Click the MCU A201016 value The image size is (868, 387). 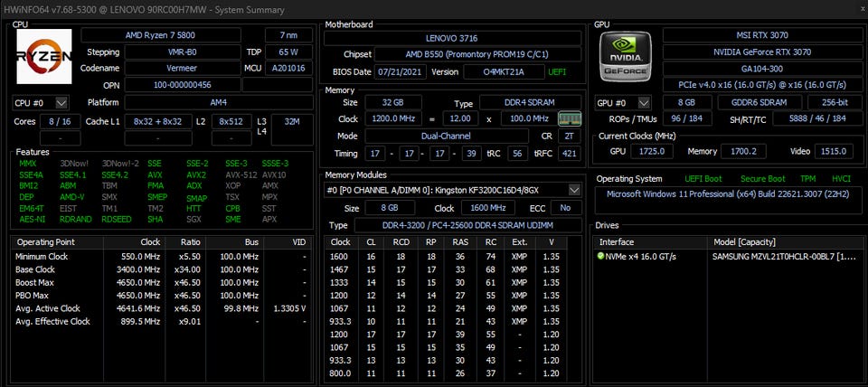289,68
